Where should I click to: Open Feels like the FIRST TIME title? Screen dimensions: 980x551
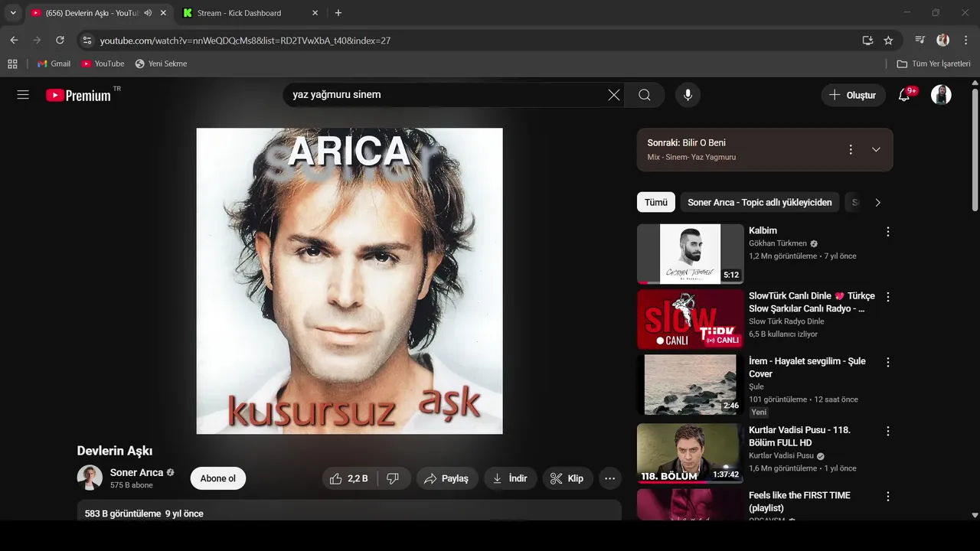coord(799,501)
